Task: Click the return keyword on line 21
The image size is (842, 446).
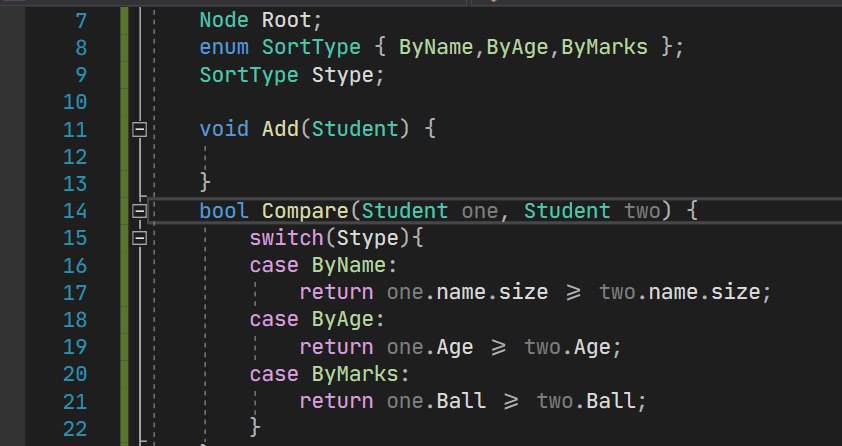Action: point(336,401)
